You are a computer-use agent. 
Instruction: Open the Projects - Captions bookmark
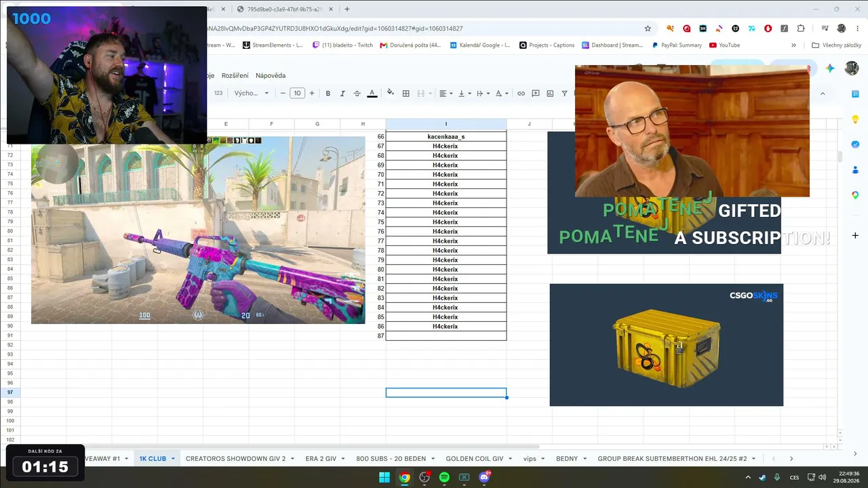pyautogui.click(x=547, y=45)
